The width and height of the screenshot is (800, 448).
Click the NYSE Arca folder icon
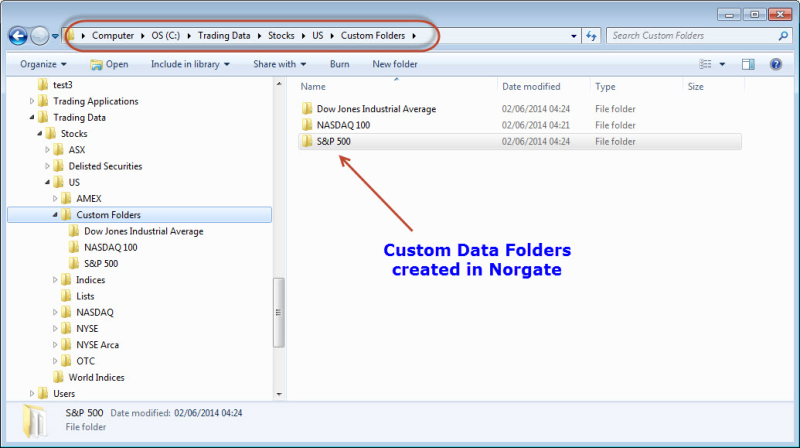(x=66, y=345)
